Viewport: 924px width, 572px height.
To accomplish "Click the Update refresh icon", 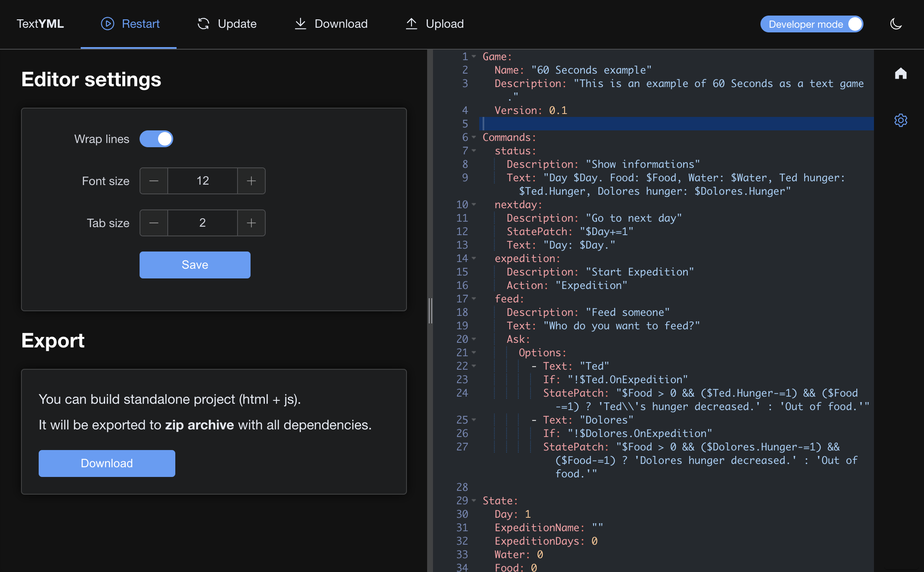I will tap(203, 24).
